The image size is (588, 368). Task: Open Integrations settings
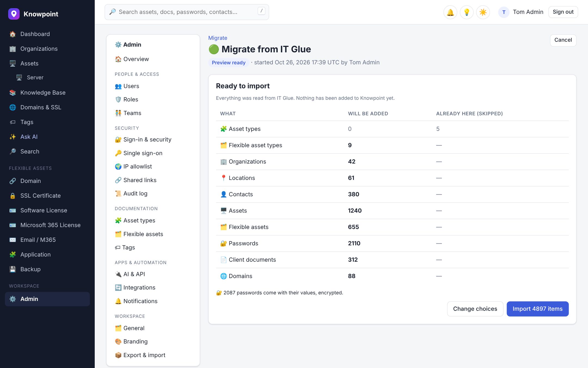(153, 288)
